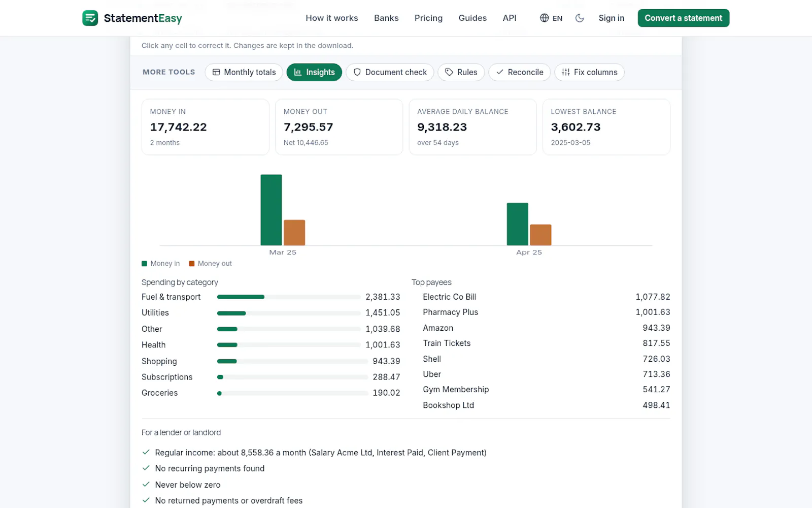Click the Sign in link
The width and height of the screenshot is (812, 508).
point(612,18)
